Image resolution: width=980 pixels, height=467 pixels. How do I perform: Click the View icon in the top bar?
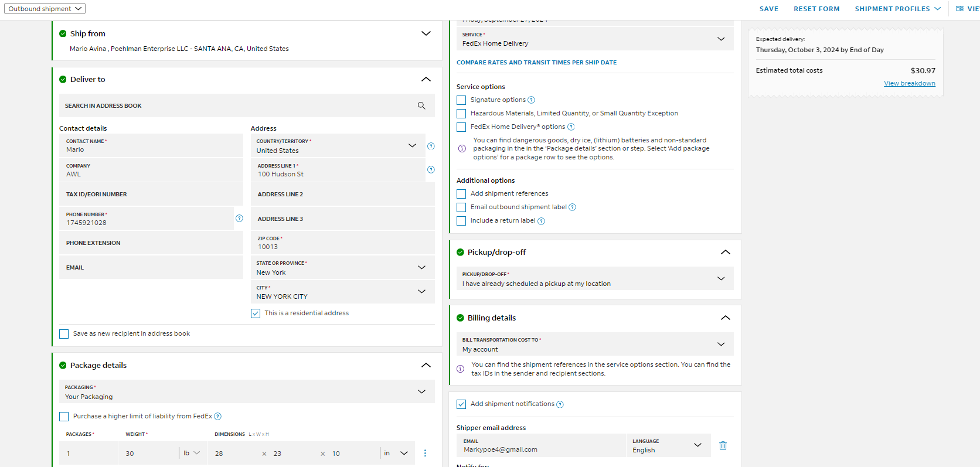(x=959, y=9)
